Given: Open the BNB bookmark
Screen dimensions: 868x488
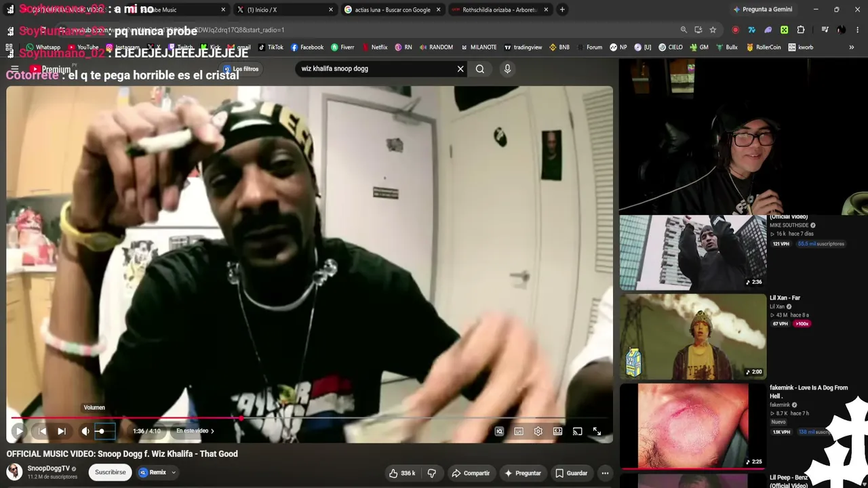Looking at the screenshot, I should (559, 47).
